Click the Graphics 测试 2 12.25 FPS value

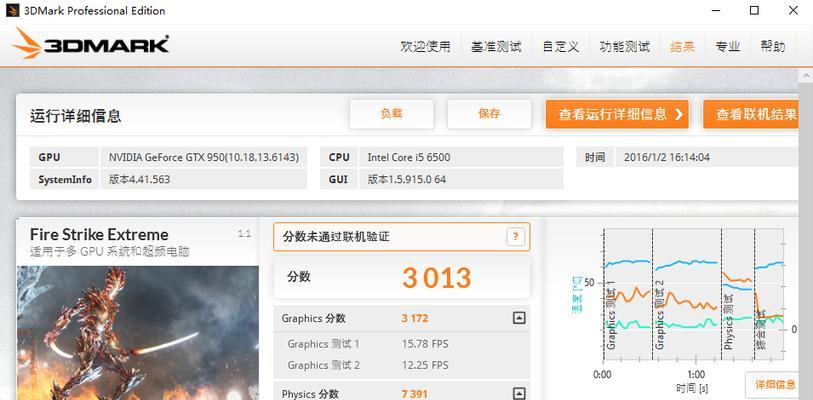tap(425, 365)
